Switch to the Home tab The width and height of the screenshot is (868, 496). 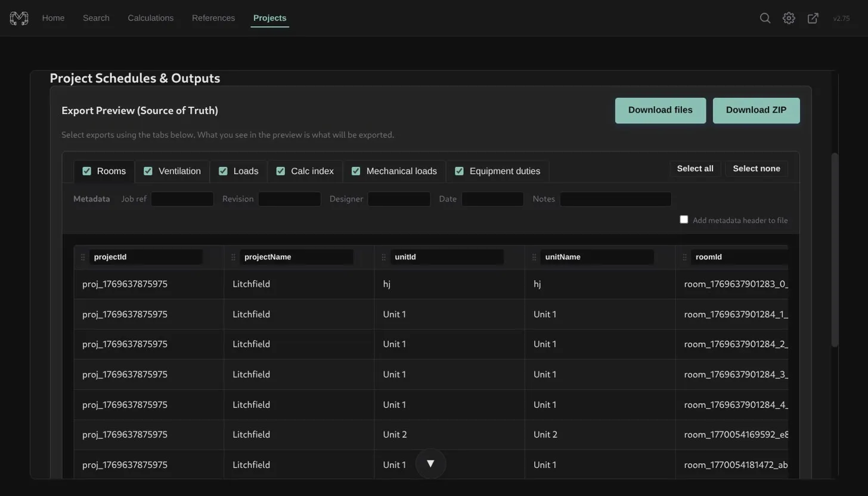53,18
